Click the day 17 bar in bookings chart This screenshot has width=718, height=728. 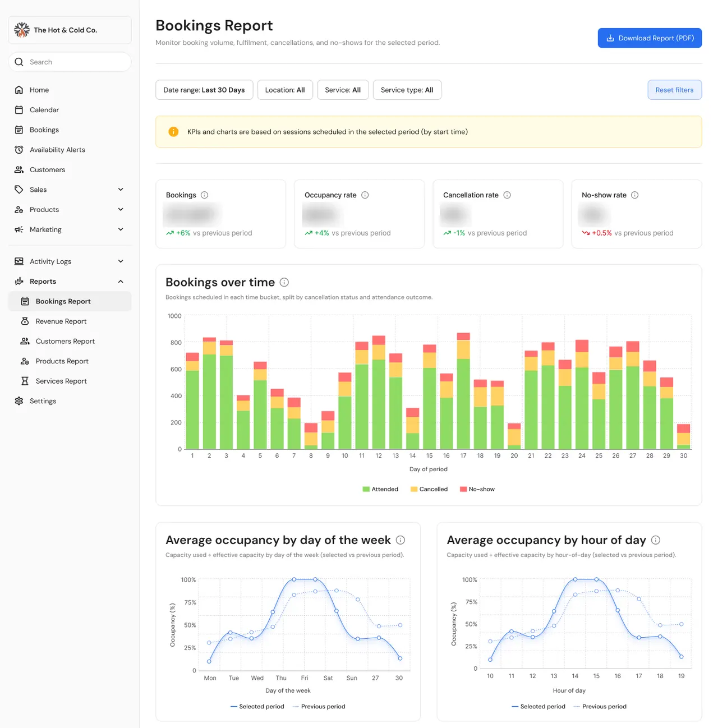tap(463, 391)
